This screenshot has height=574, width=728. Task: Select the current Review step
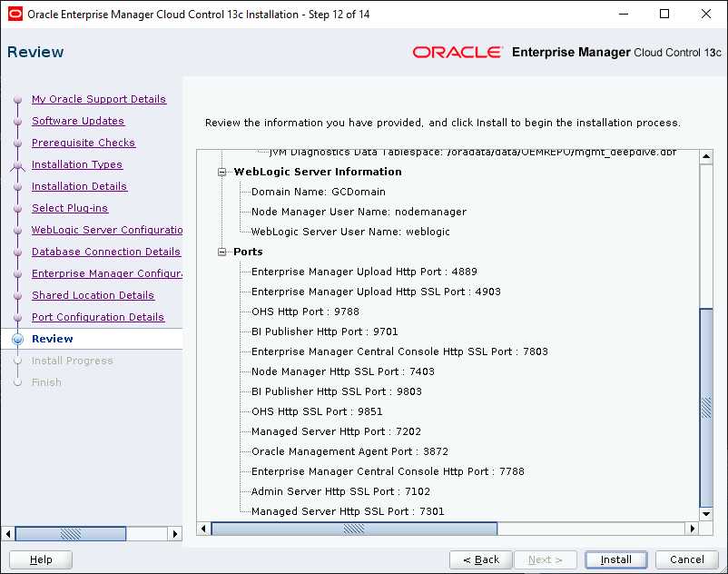(x=53, y=339)
